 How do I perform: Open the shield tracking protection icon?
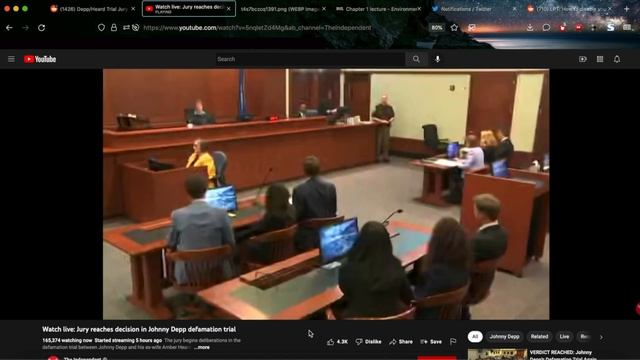[x=101, y=28]
